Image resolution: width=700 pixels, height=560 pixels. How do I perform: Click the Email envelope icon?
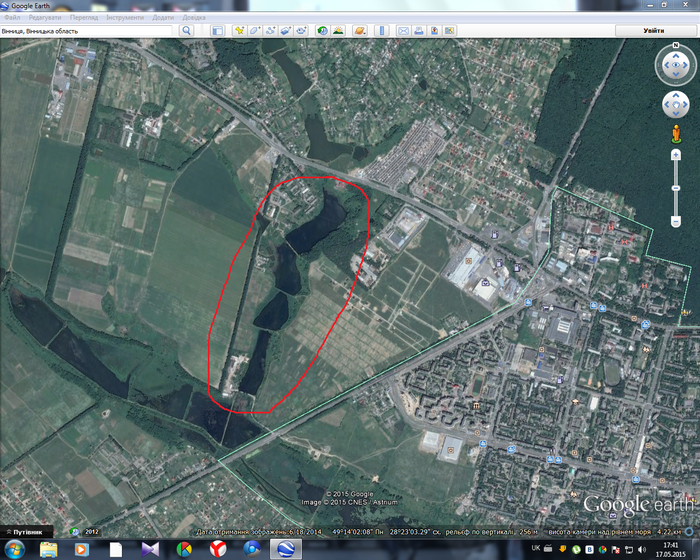[x=403, y=30]
